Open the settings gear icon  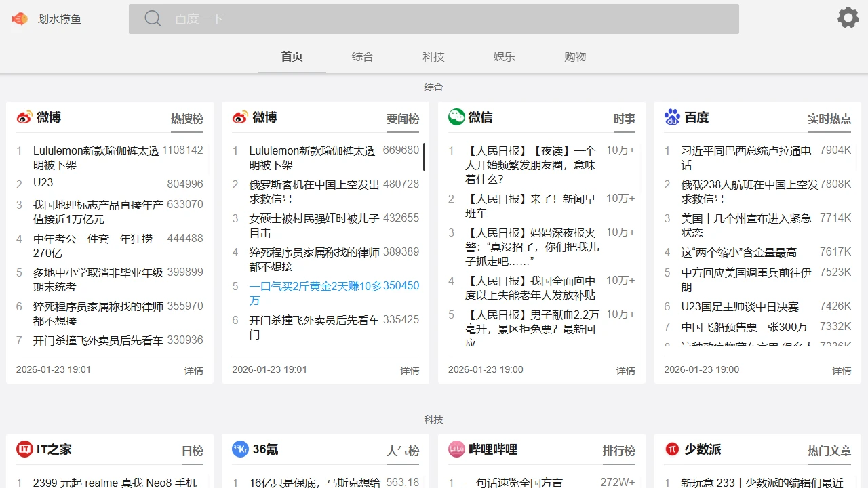pyautogui.click(x=848, y=18)
